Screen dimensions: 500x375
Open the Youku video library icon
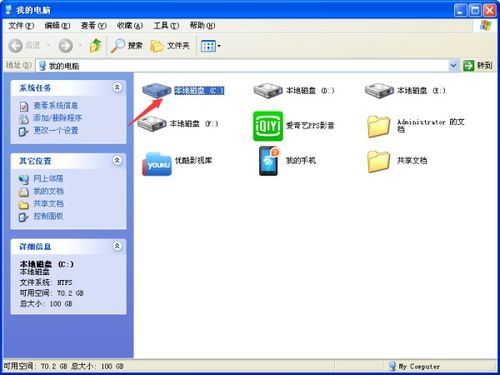pos(157,163)
